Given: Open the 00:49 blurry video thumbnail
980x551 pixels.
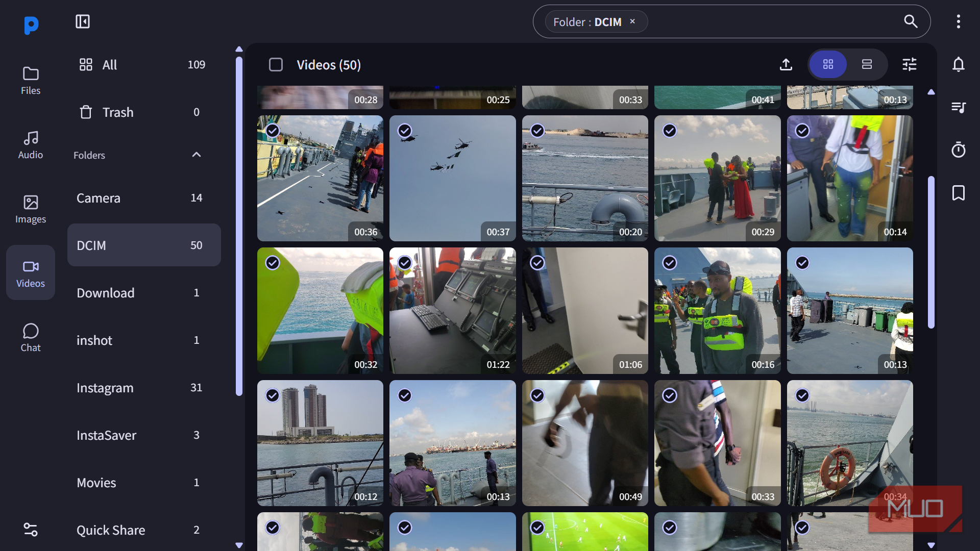Looking at the screenshot, I should (x=585, y=443).
